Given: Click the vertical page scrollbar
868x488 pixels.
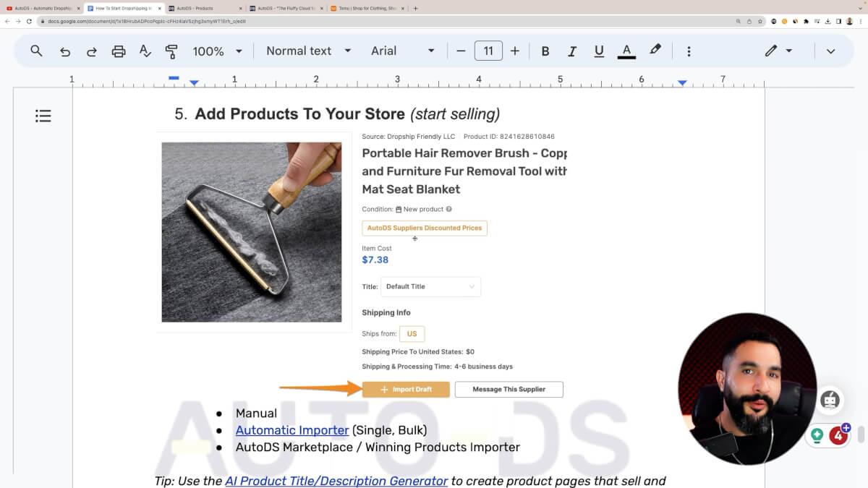Looking at the screenshot, I should pyautogui.click(x=861, y=435).
